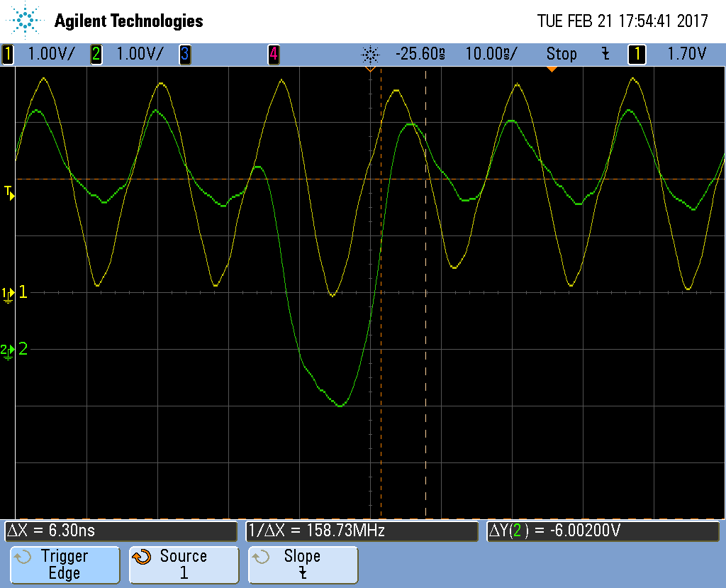Click the falling edge trigger icon in header
The height and width of the screenshot is (588, 726).
605,54
